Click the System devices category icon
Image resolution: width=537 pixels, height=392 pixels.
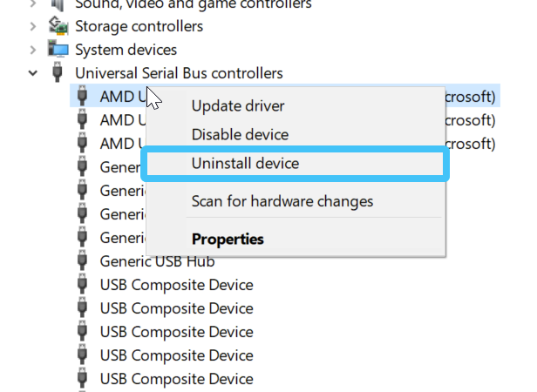(x=58, y=50)
